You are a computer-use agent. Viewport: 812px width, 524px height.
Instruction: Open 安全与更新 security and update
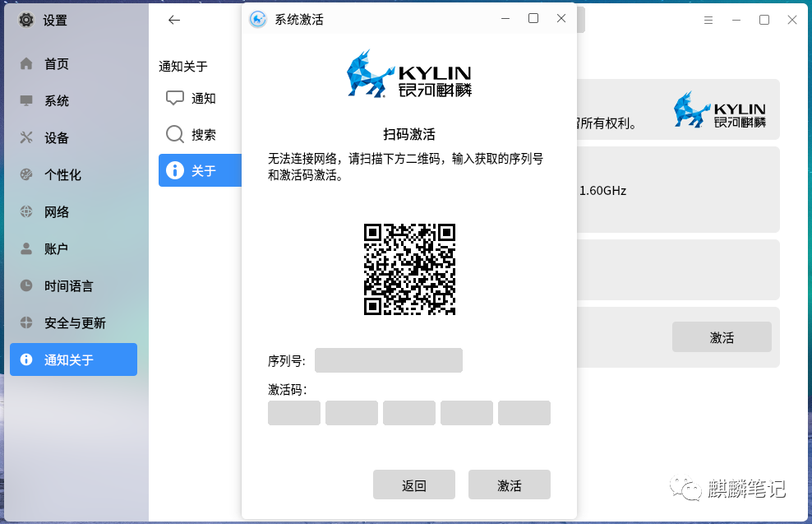click(x=73, y=323)
